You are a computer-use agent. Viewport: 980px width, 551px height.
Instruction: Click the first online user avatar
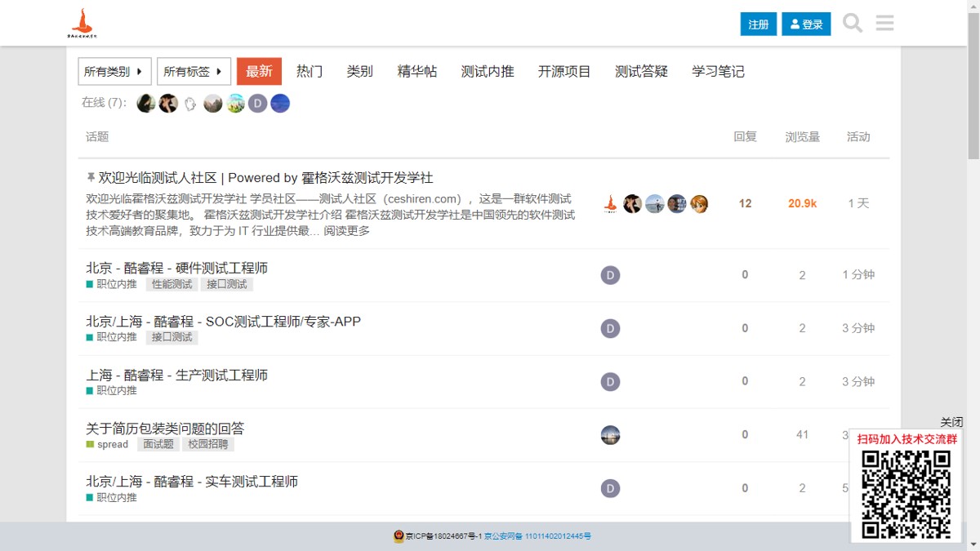tap(146, 104)
